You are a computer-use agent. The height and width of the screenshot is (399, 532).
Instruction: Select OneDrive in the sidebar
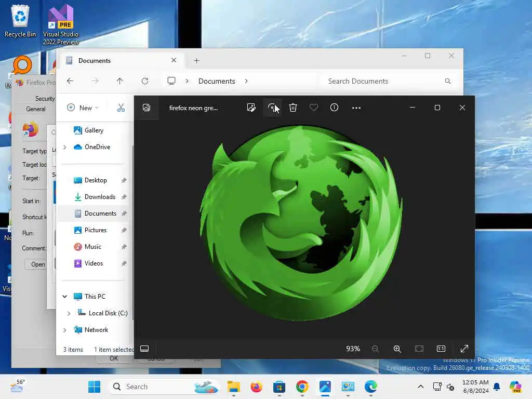pyautogui.click(x=97, y=147)
